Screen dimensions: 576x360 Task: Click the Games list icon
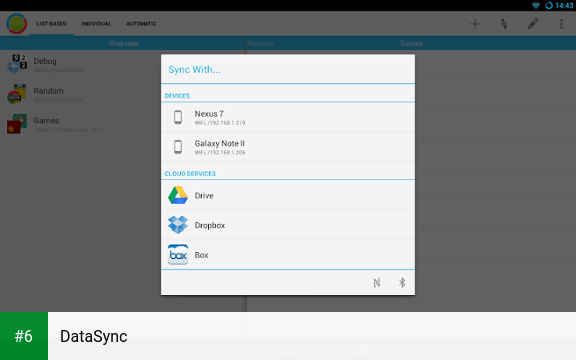[x=17, y=123]
